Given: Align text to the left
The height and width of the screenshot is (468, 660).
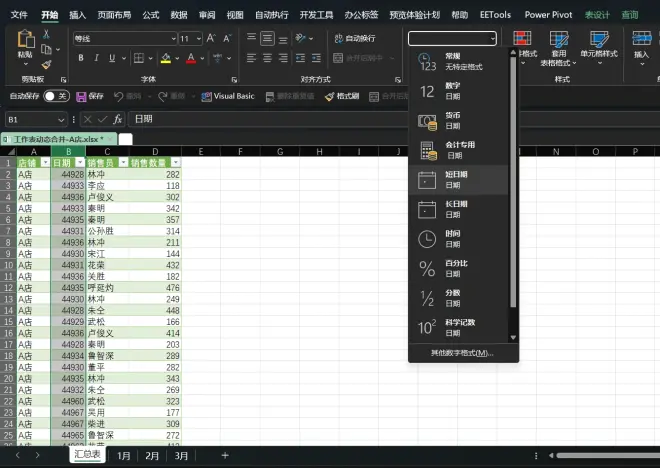Looking at the screenshot, I should (251, 58).
